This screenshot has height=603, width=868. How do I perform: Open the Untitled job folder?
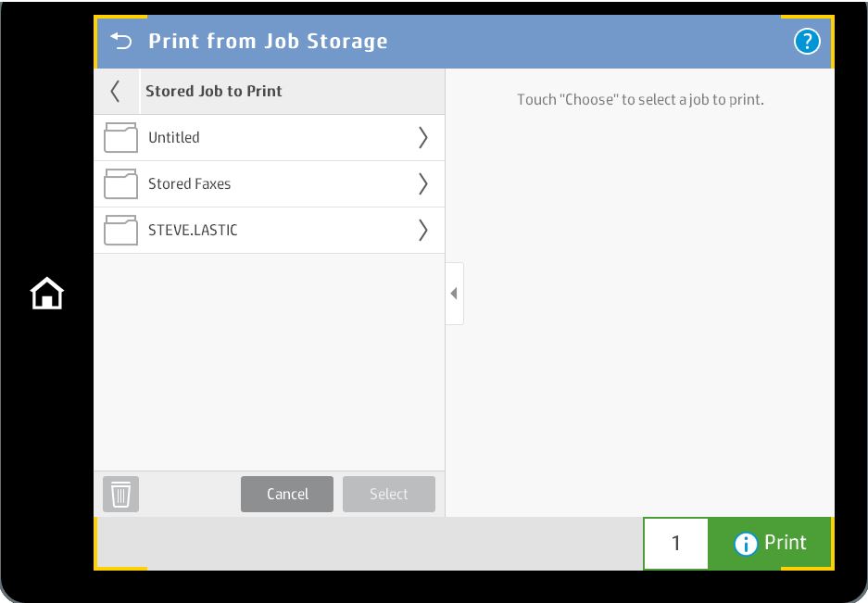(x=269, y=138)
